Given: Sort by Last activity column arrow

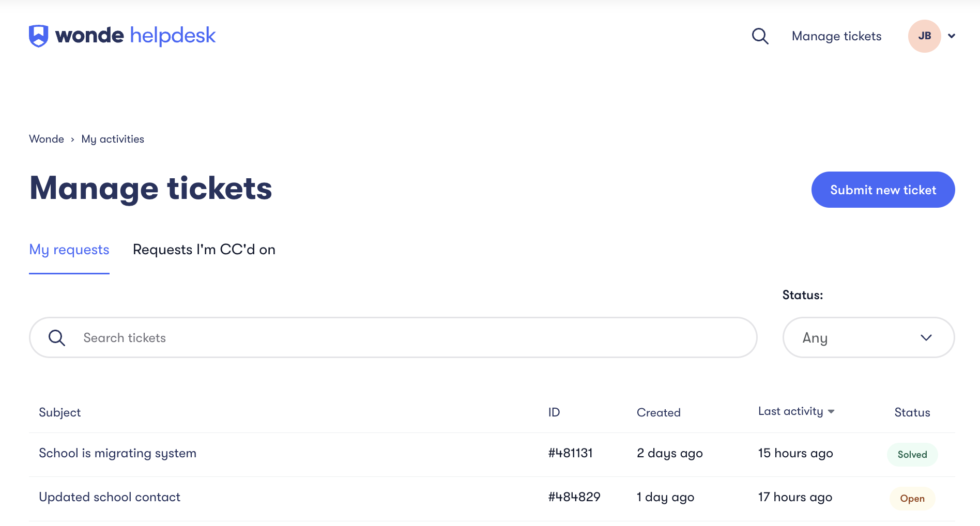Looking at the screenshot, I should click(831, 412).
